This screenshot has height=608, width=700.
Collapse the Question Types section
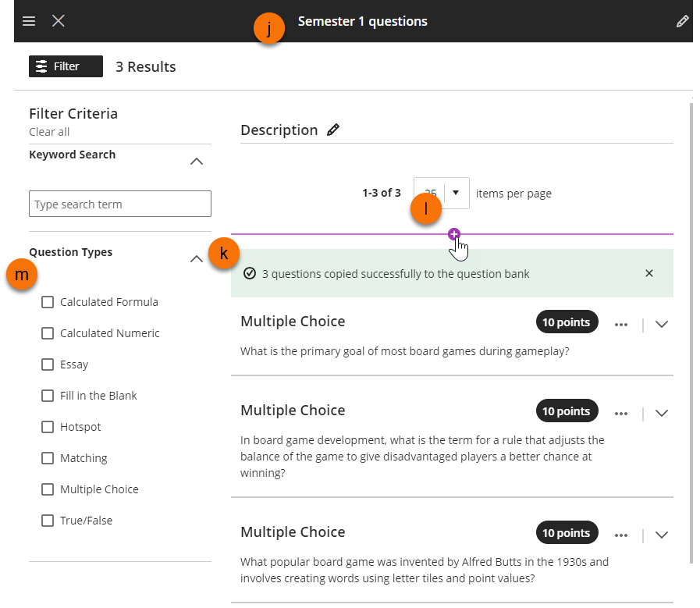[x=197, y=259]
